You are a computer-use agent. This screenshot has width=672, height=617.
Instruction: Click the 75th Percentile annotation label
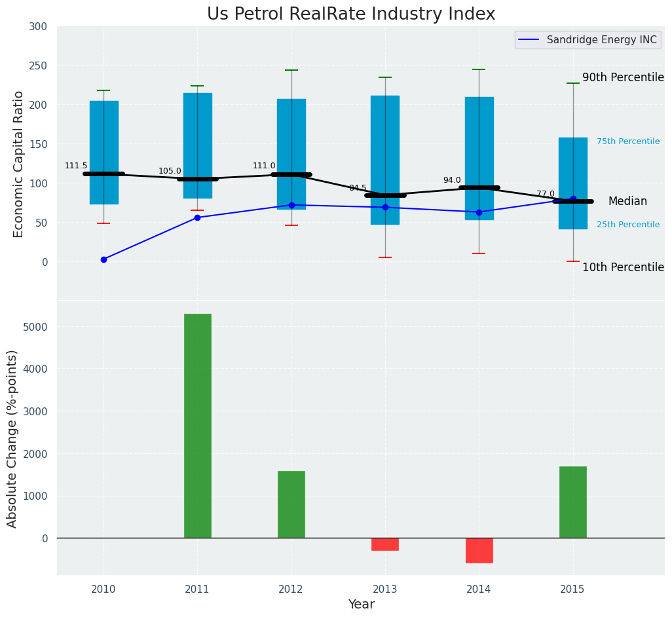point(627,141)
